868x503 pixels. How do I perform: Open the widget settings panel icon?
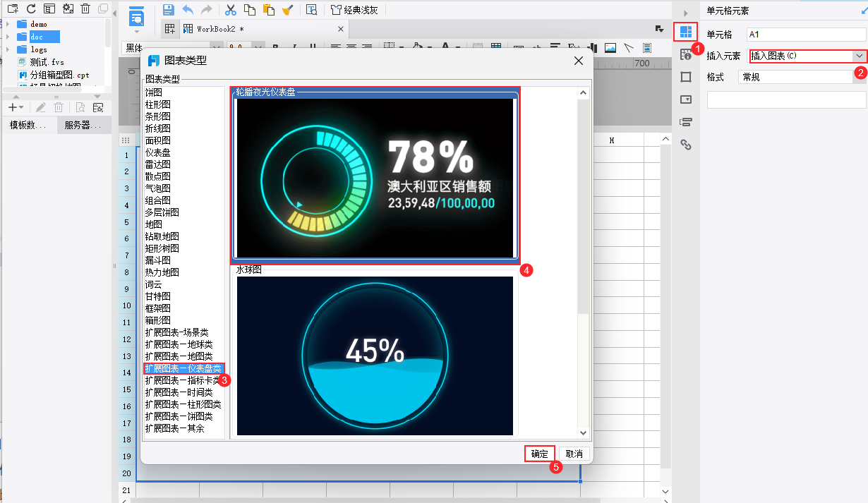click(x=685, y=99)
